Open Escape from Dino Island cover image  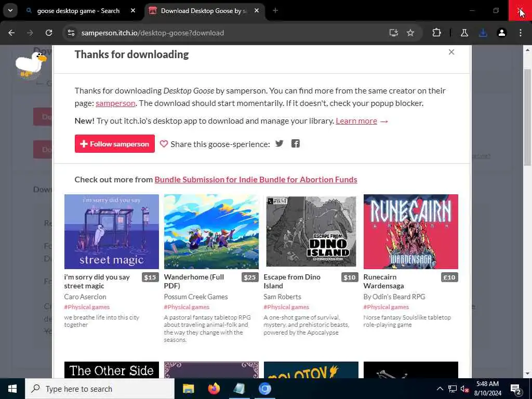(x=311, y=232)
